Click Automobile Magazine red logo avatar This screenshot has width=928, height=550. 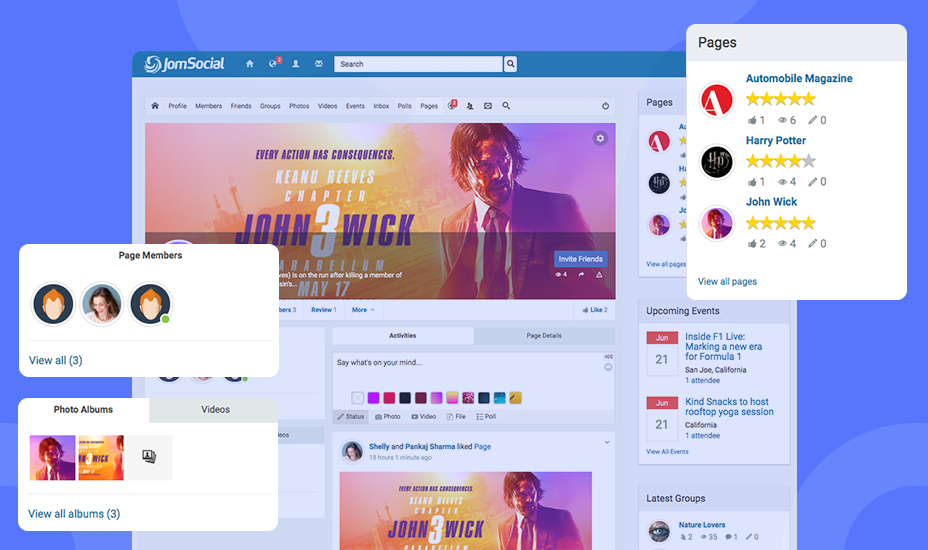(716, 100)
